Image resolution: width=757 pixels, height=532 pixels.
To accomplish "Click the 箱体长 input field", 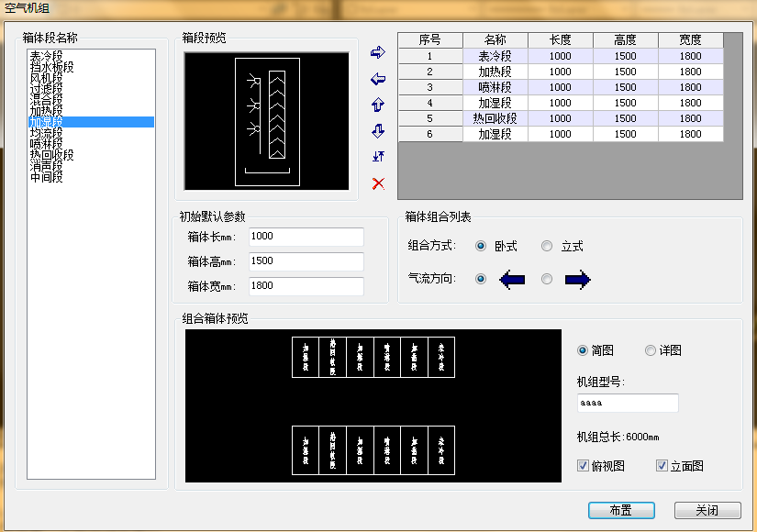I will coord(306,237).
